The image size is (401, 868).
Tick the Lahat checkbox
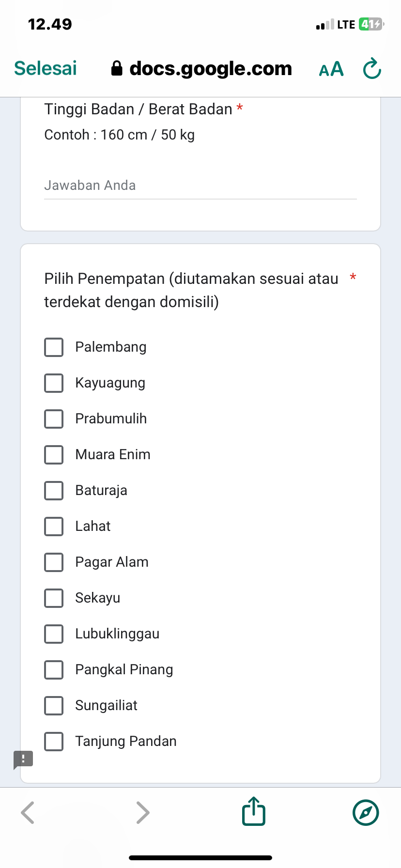tap(54, 527)
